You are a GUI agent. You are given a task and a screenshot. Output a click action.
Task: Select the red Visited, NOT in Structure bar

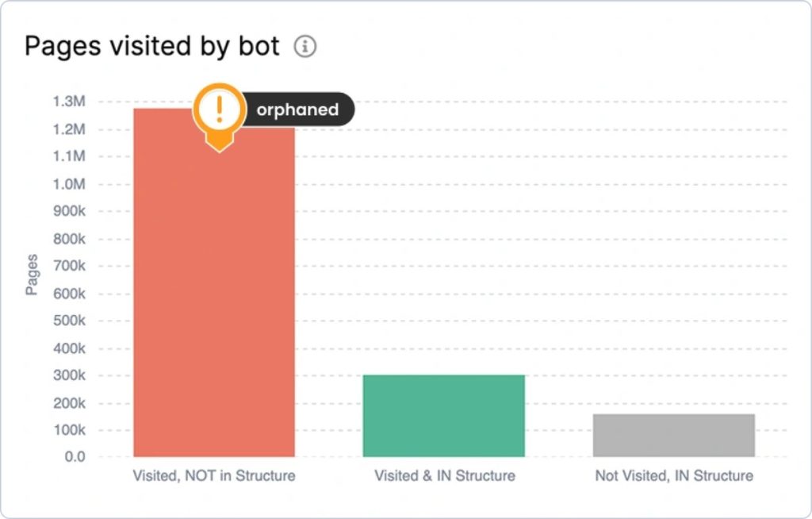click(214, 302)
